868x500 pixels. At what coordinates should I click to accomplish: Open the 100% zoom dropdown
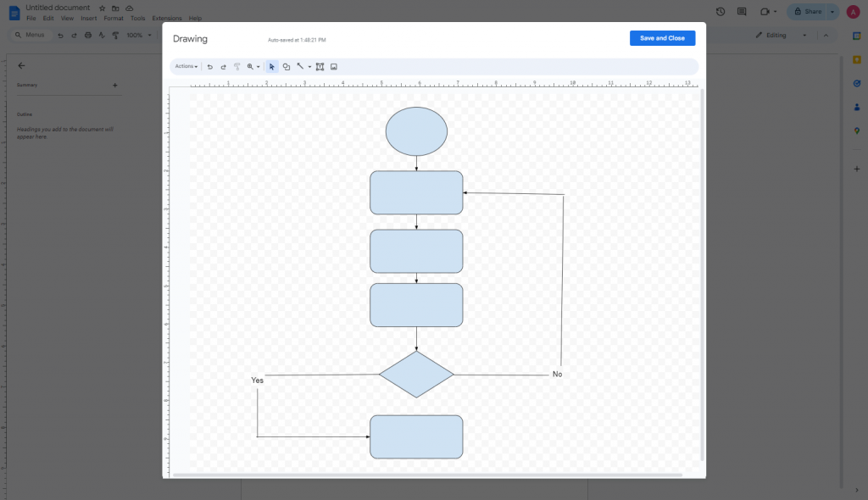pos(139,36)
